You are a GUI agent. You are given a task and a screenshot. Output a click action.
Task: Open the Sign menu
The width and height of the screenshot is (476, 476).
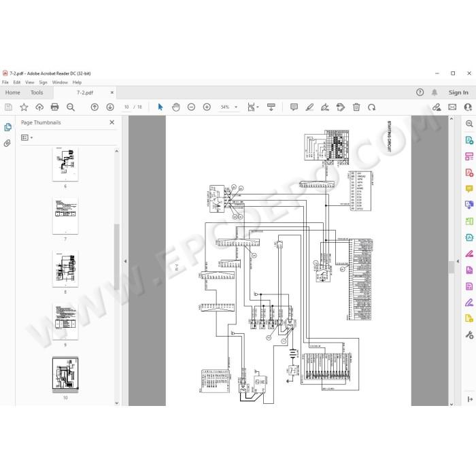click(x=43, y=82)
